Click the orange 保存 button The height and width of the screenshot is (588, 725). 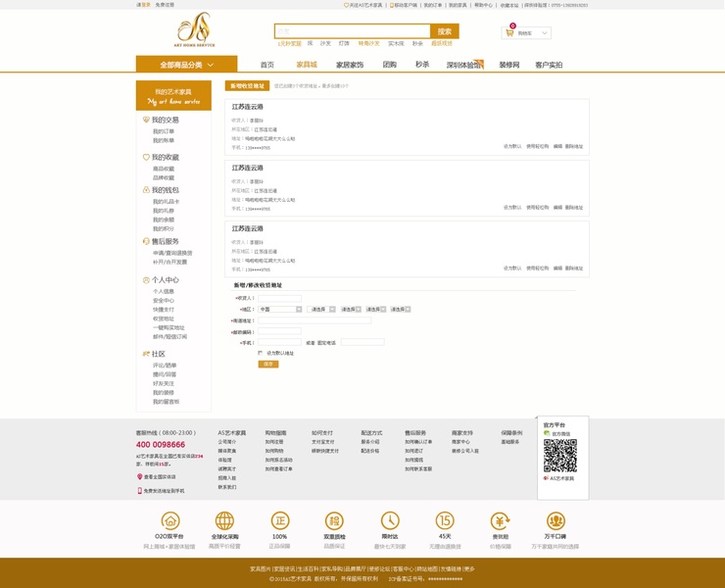(x=268, y=365)
